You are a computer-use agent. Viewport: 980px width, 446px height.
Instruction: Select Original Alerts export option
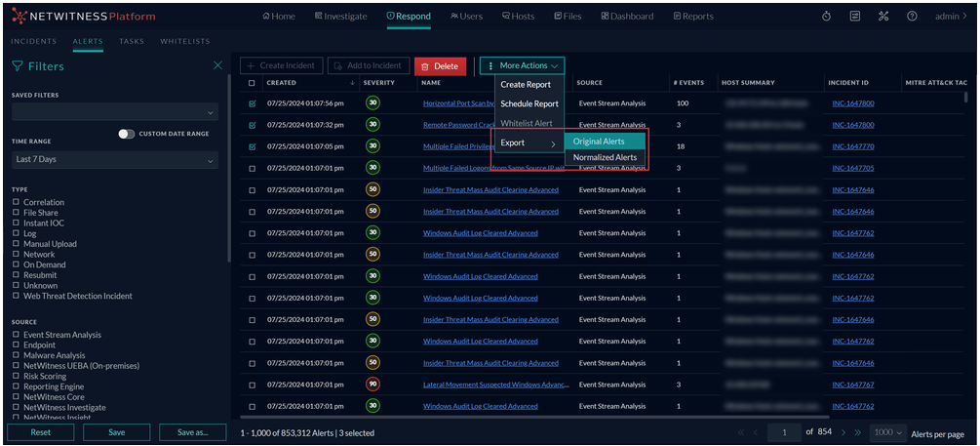(605, 142)
